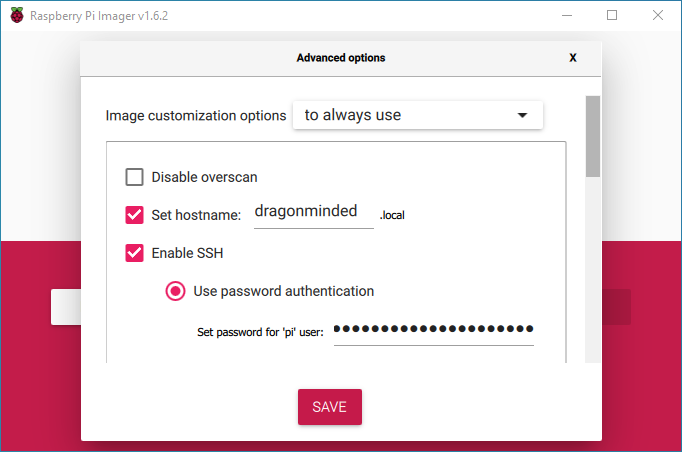Close the Raspberry Pi Imager window
This screenshot has width=682, height=452.
pos(658,15)
